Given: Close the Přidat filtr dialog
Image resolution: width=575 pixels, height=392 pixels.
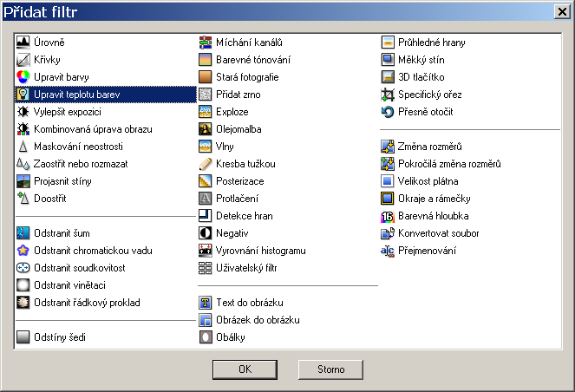Looking at the screenshot, I should [x=562, y=12].
